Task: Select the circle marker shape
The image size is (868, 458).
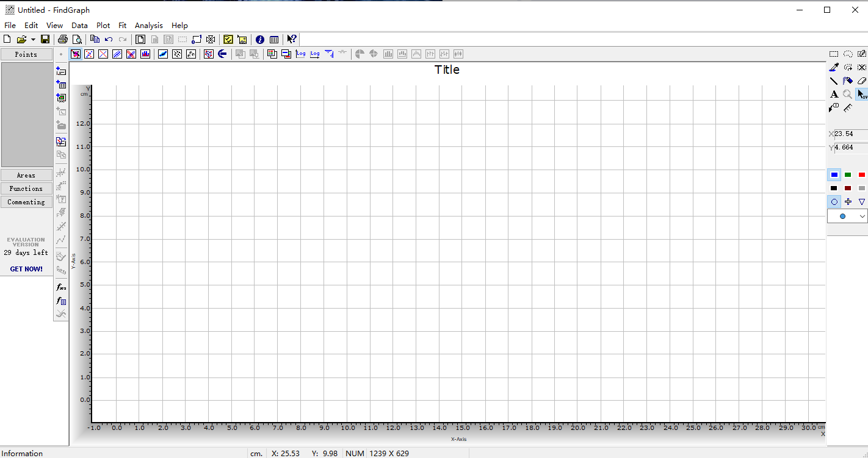Action: coord(834,201)
